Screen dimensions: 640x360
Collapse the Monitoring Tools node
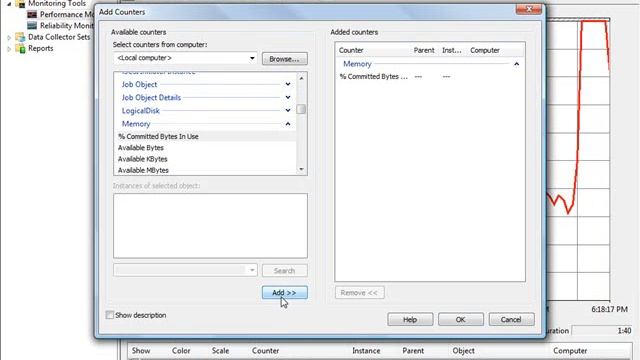point(9,4)
